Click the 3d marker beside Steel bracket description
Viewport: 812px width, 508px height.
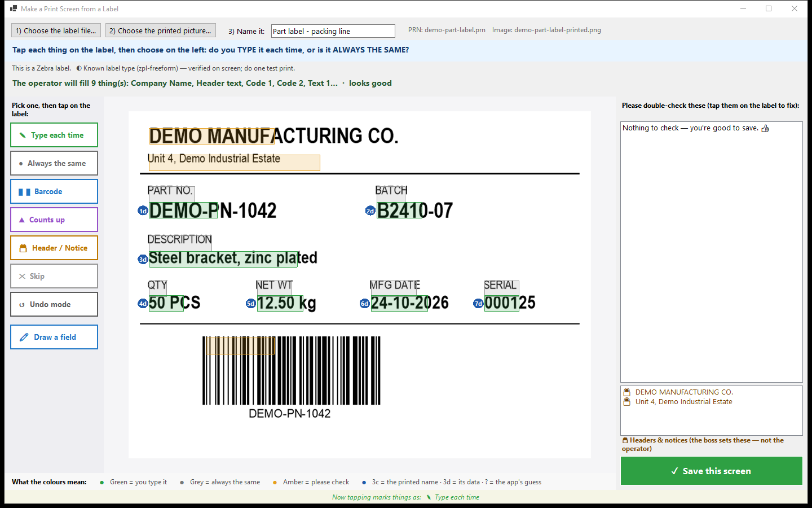pos(143,259)
